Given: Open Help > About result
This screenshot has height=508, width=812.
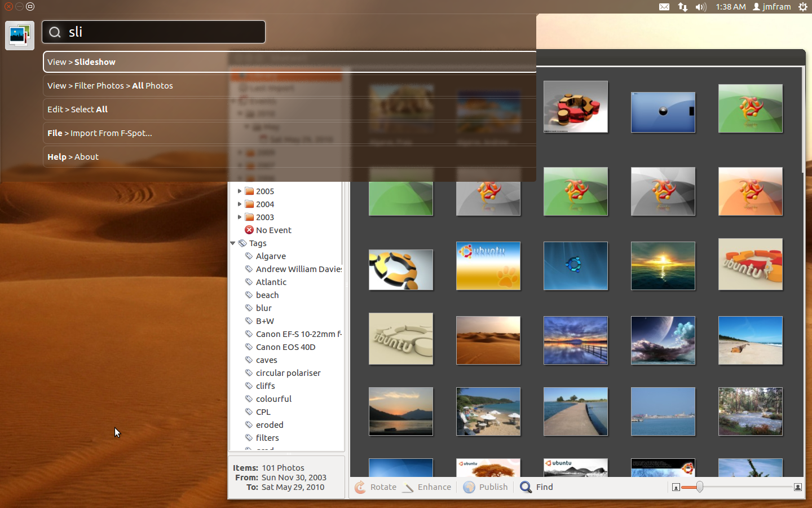Looking at the screenshot, I should pyautogui.click(x=289, y=157).
